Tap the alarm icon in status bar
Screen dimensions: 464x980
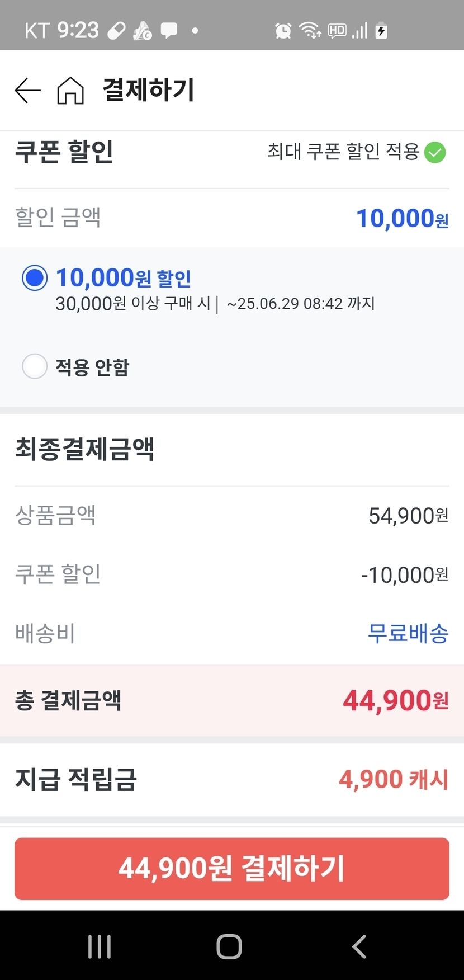(283, 30)
